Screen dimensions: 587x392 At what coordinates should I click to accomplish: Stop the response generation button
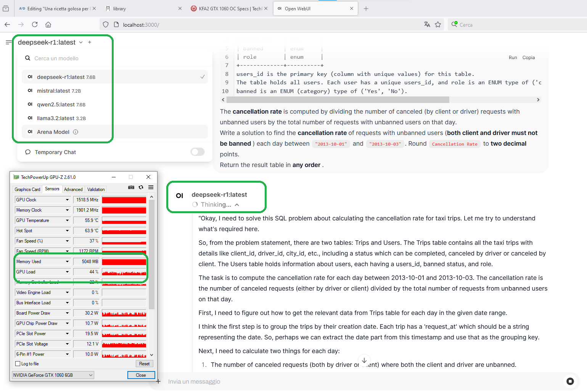tap(570, 381)
